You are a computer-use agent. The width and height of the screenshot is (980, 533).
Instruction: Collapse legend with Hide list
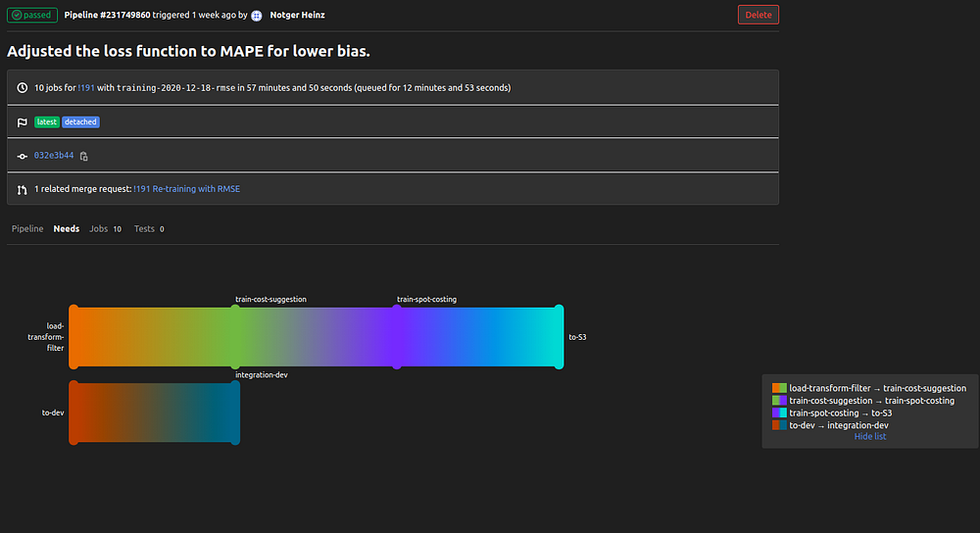click(x=869, y=437)
